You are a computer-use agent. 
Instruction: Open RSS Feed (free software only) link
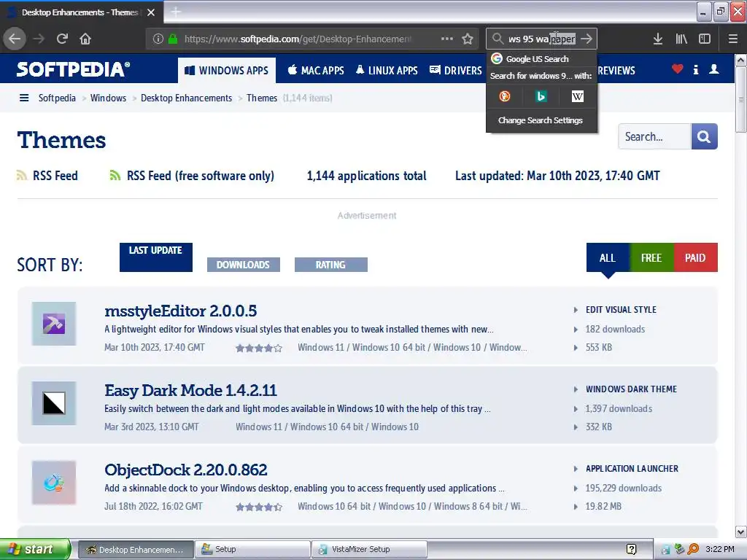pos(200,176)
